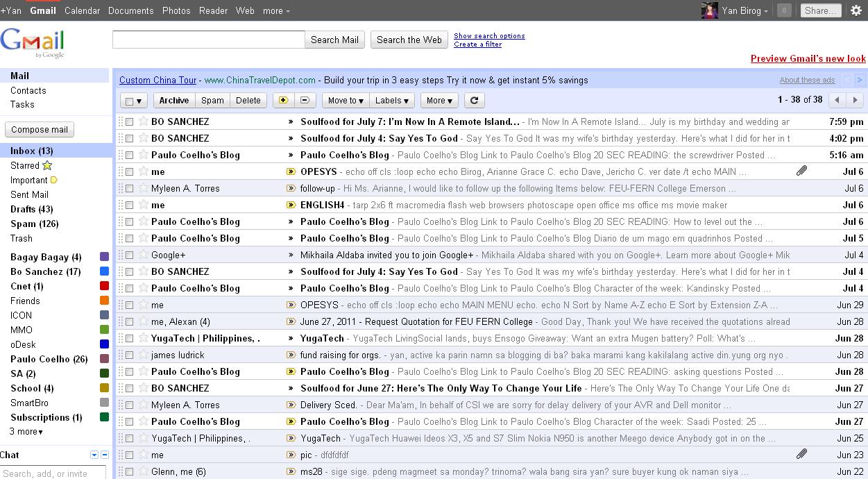Collapse chat panel with minus icon

pyautogui.click(x=105, y=455)
